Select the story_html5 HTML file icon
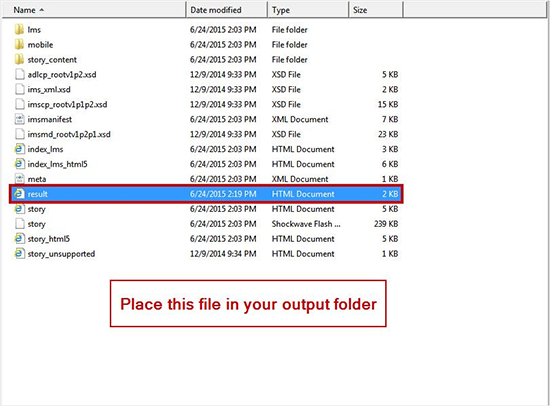 [19, 239]
